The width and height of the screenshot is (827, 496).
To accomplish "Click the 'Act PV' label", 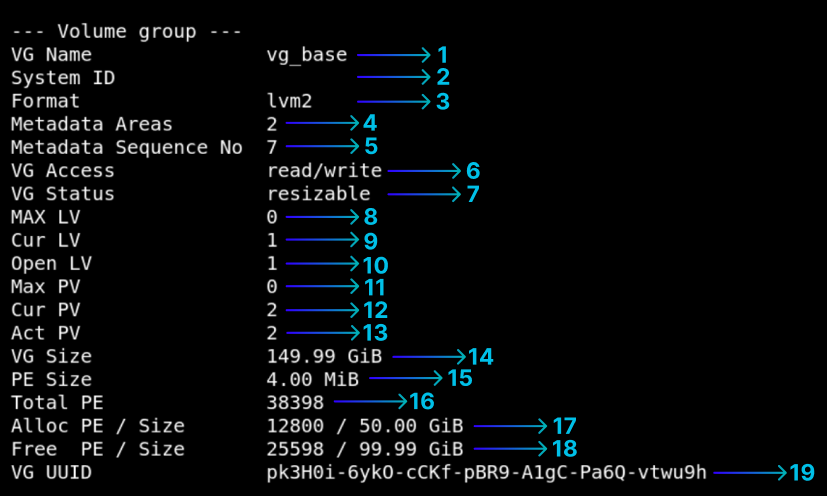I will (x=45, y=333).
